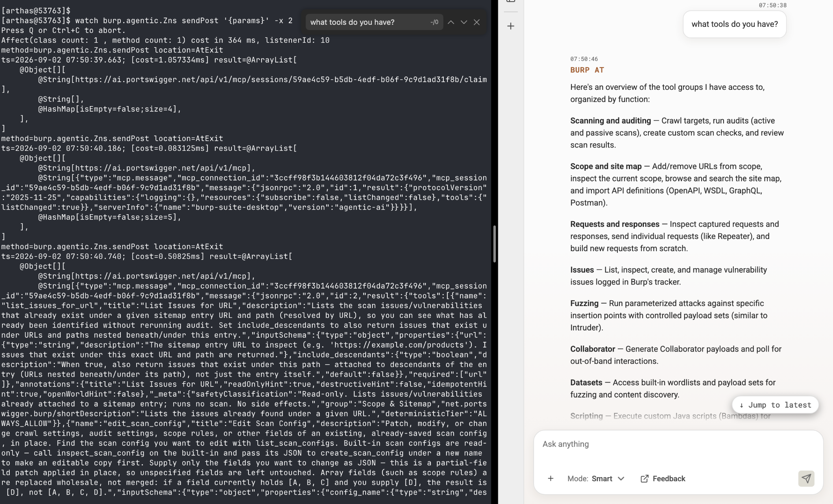The image size is (833, 504).
Task: Click the 'Issues' heading in reply
Action: [x=582, y=270]
